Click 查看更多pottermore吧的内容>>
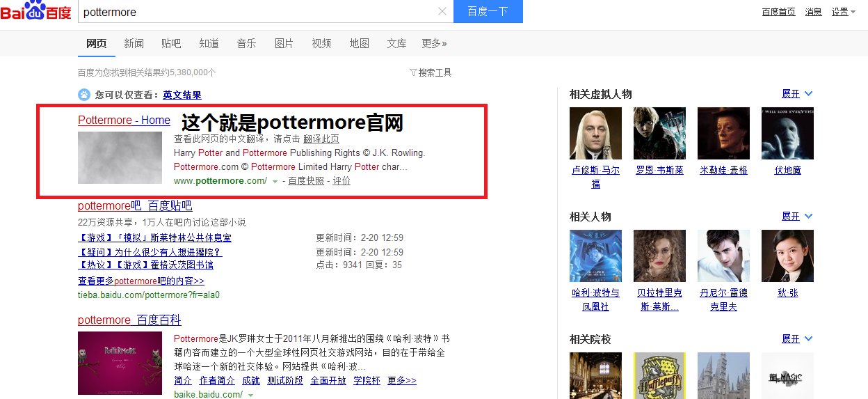Image resolution: width=868 pixels, height=399 pixels. [x=141, y=281]
